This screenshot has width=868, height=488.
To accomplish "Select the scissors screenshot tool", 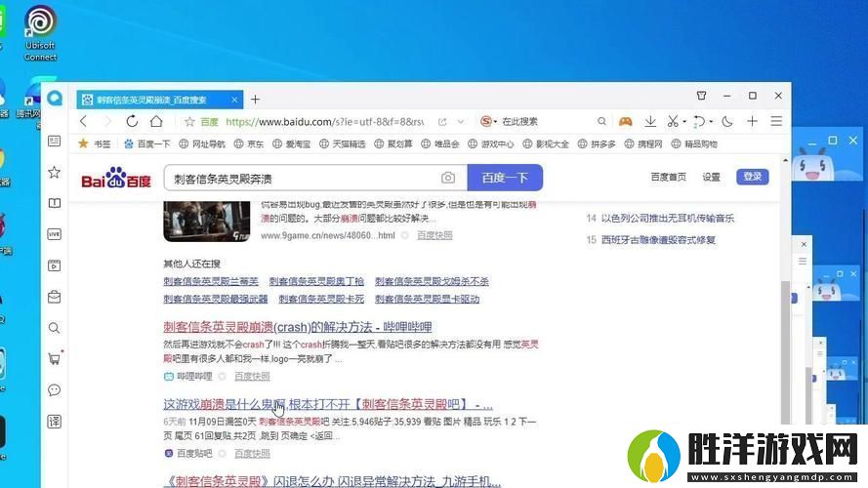I will click(673, 121).
